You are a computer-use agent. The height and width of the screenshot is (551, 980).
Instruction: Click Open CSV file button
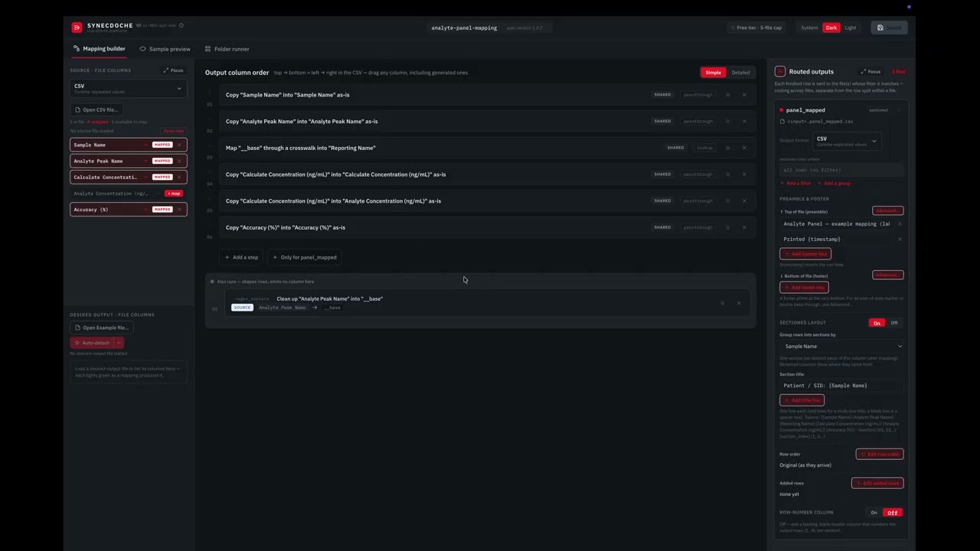pos(96,109)
